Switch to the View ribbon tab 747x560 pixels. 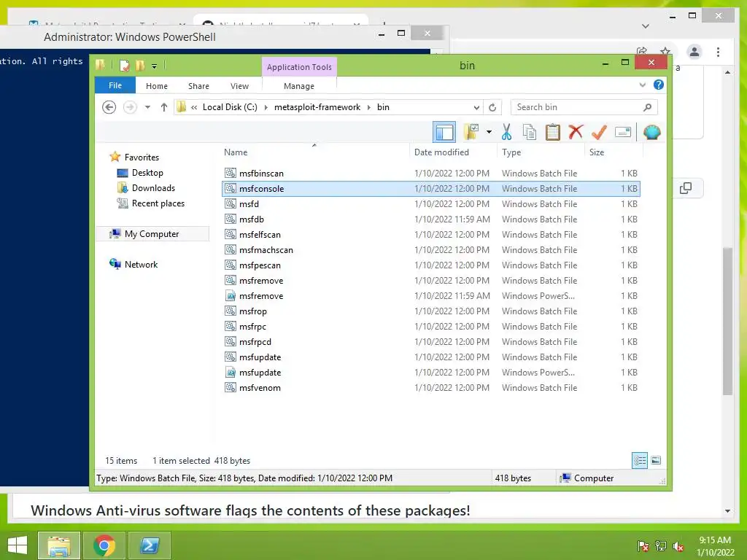[x=239, y=86]
